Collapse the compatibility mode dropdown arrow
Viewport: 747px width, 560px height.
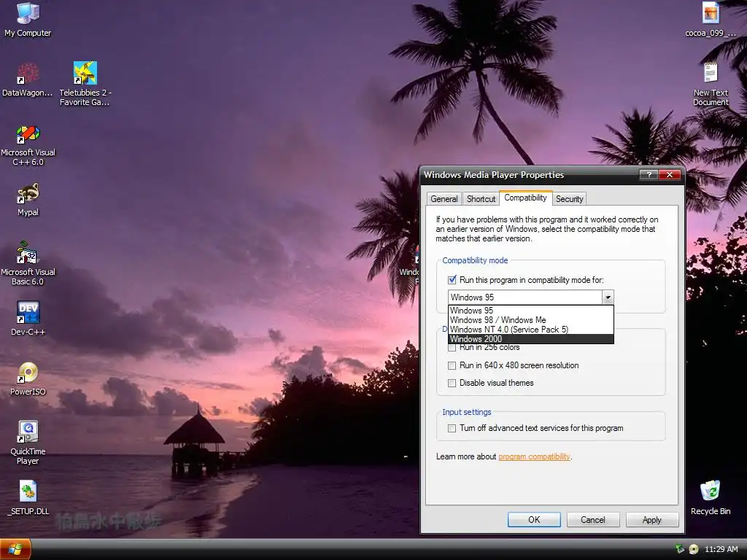(x=608, y=297)
